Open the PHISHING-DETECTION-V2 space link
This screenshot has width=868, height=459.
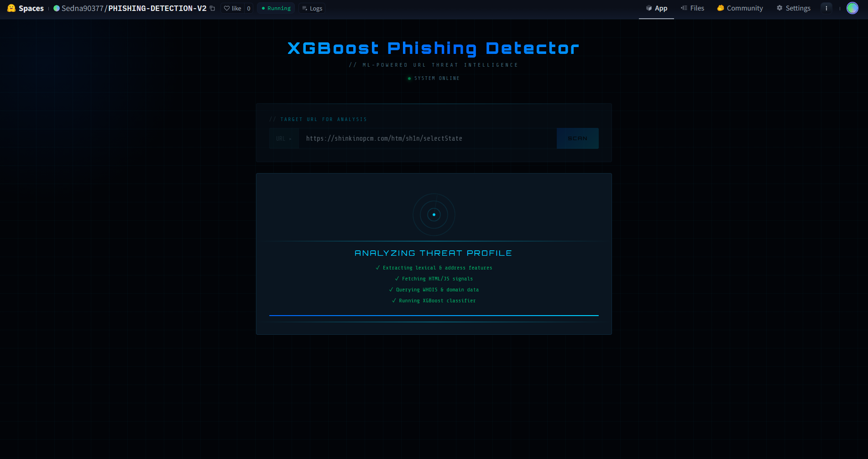click(157, 8)
